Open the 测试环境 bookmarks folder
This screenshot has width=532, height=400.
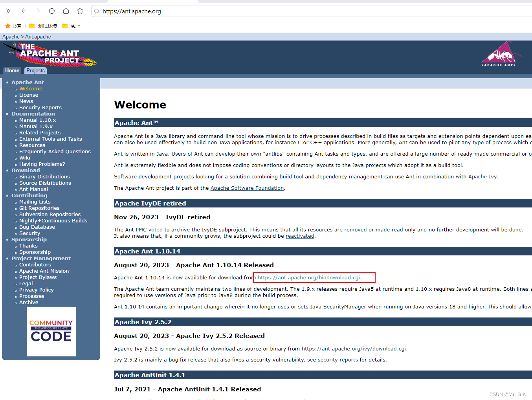tap(43, 26)
